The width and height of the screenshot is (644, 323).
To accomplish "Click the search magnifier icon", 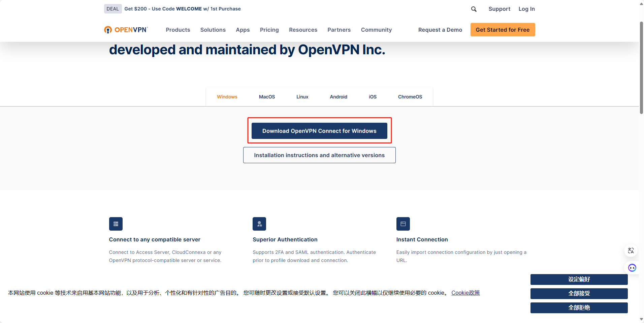I will click(x=474, y=9).
